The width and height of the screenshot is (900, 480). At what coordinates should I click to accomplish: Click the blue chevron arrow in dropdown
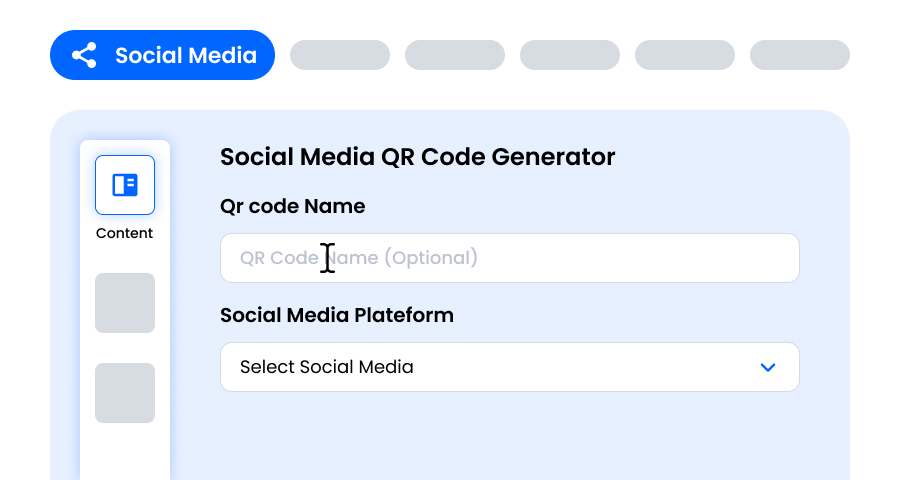coord(768,367)
